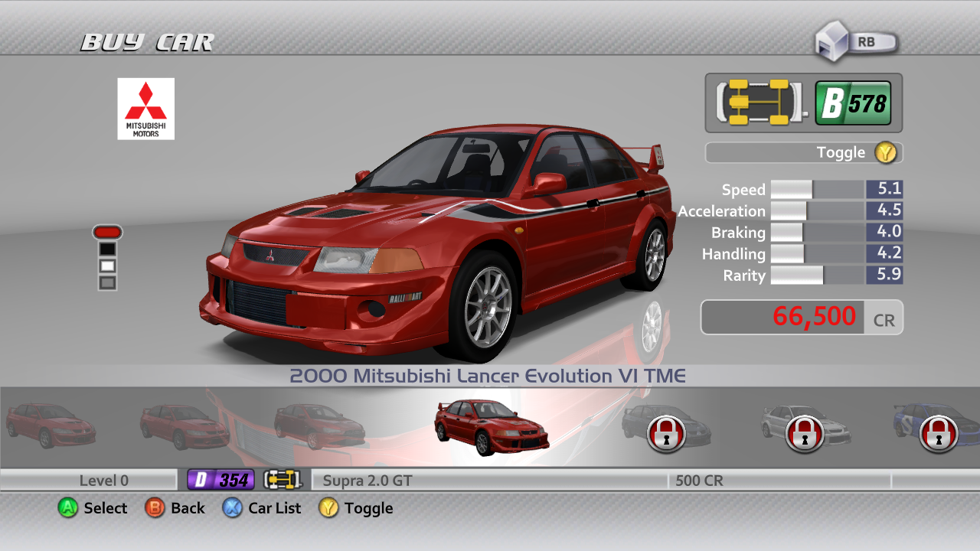Viewport: 980px width, 551px height.
Task: Choose the faded red Lancer thumbnail at far left
Action: [x=51, y=425]
